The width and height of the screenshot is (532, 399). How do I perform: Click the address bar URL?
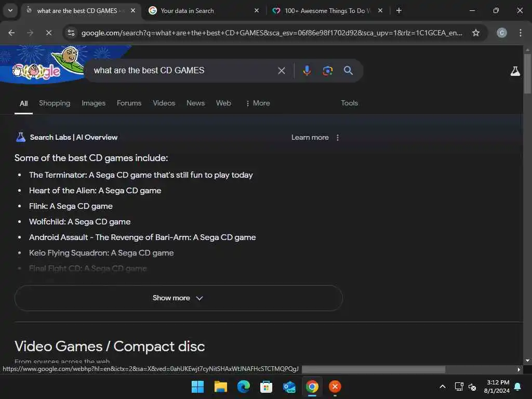coord(272,33)
